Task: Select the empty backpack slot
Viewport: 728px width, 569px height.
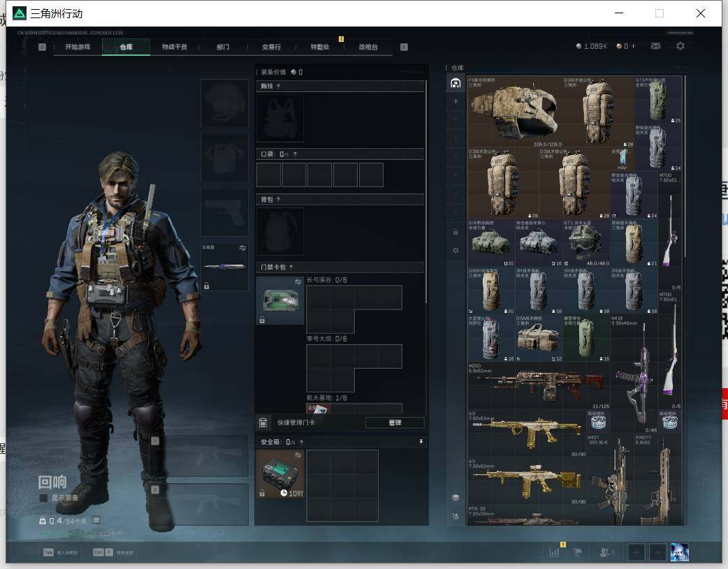Action: point(280,231)
